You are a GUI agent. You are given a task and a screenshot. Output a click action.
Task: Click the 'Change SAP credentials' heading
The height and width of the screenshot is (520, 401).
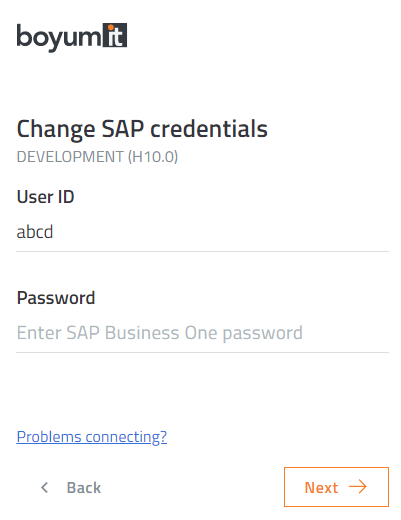[142, 129]
